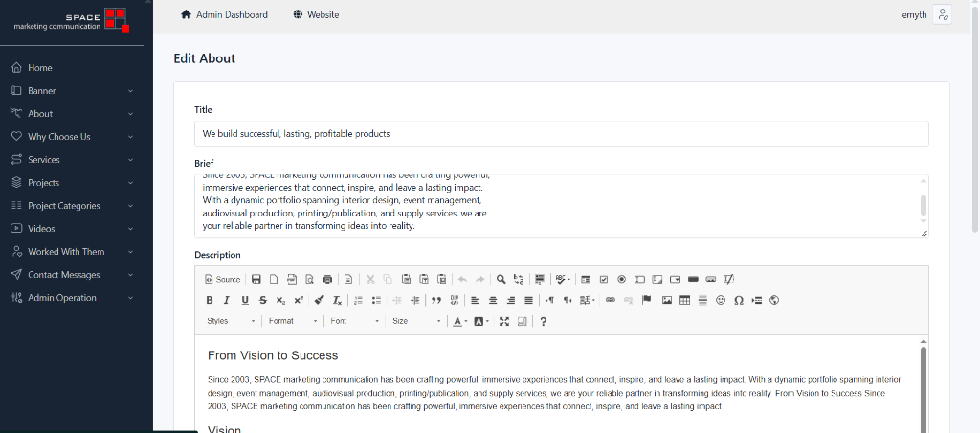Toggle Superscript formatting
This screenshot has height=433, width=980.
299,301
